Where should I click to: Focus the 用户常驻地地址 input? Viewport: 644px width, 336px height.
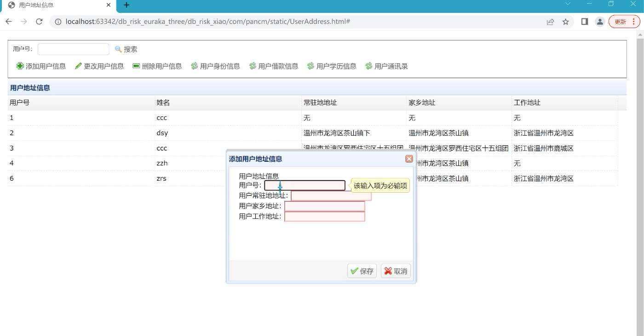[x=331, y=196]
